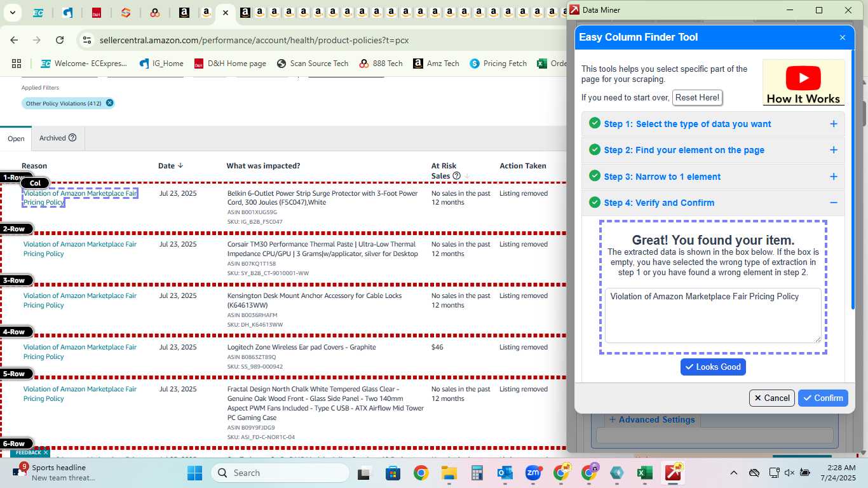
Task: Switch to the EC browser tab
Action: coord(38,12)
